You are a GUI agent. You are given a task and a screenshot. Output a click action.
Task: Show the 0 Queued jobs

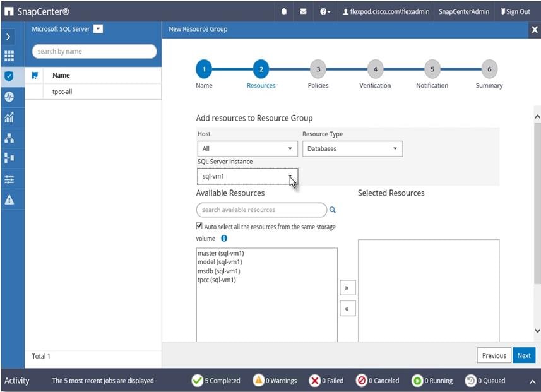click(x=485, y=381)
